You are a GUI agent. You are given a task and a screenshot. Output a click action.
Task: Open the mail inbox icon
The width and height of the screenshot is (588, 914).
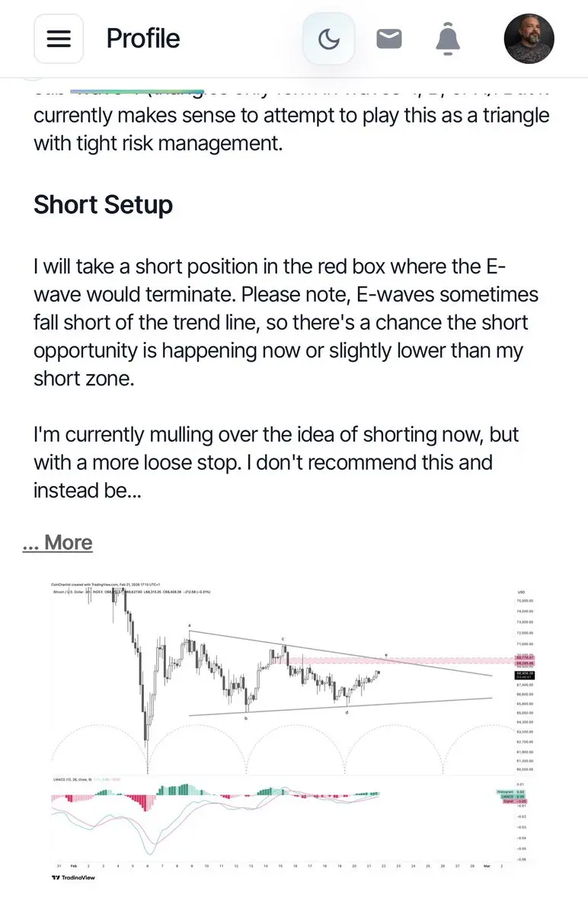[389, 38]
